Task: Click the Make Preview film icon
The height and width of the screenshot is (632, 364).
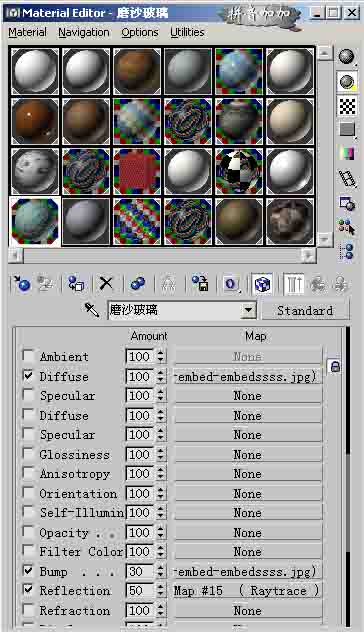Action: 347,179
